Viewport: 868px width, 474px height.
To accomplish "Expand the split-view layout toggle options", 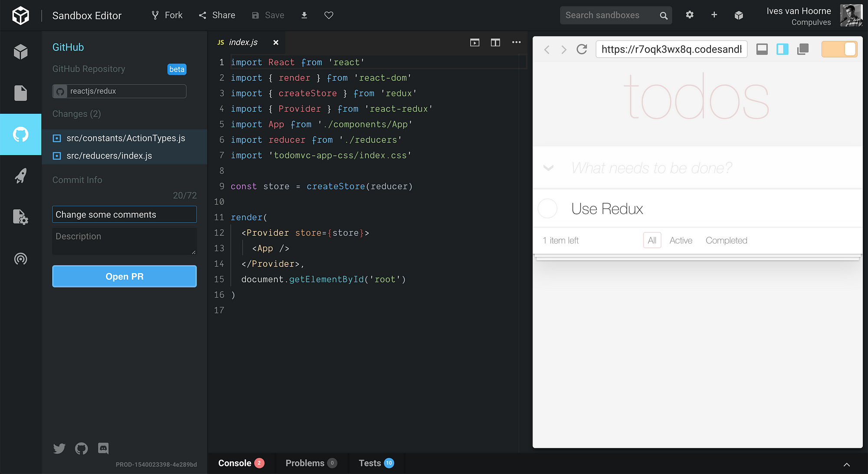I will (495, 43).
